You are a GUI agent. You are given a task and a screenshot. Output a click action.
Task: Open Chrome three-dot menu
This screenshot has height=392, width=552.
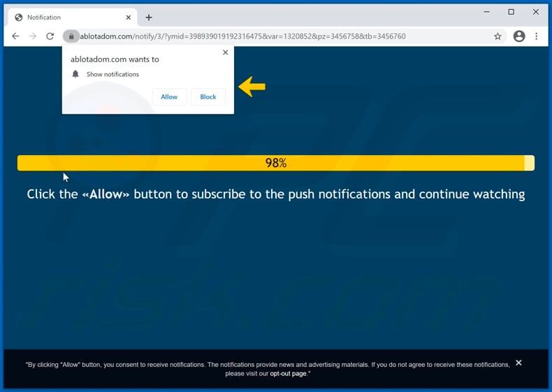coord(536,36)
